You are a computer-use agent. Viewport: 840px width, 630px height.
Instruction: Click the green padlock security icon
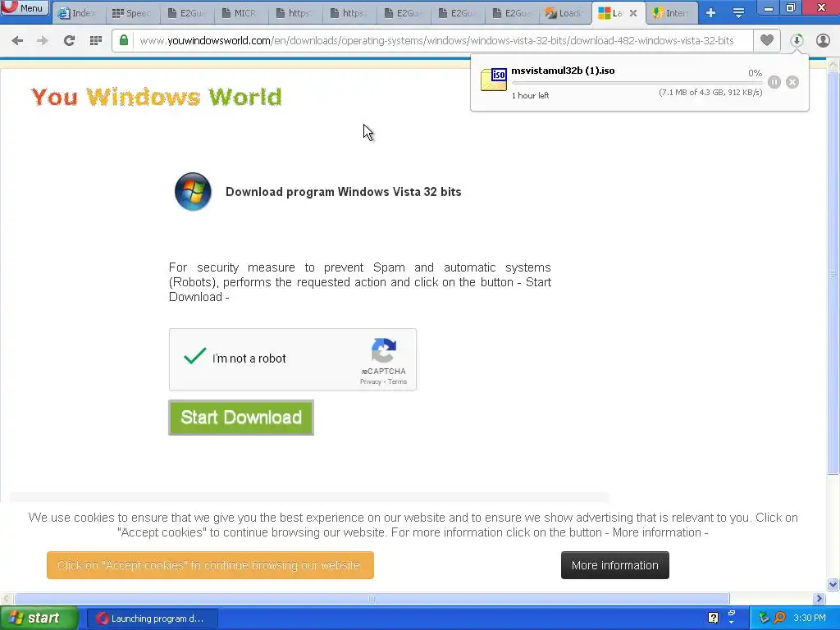(x=124, y=41)
